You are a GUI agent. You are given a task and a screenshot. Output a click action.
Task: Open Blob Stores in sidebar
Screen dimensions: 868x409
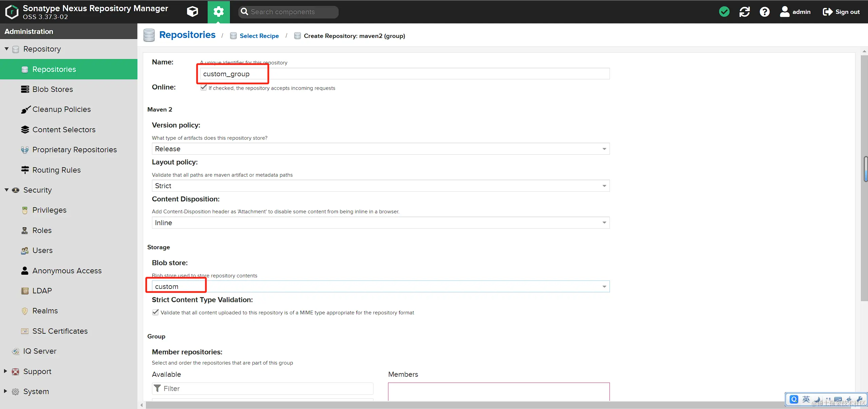point(53,89)
